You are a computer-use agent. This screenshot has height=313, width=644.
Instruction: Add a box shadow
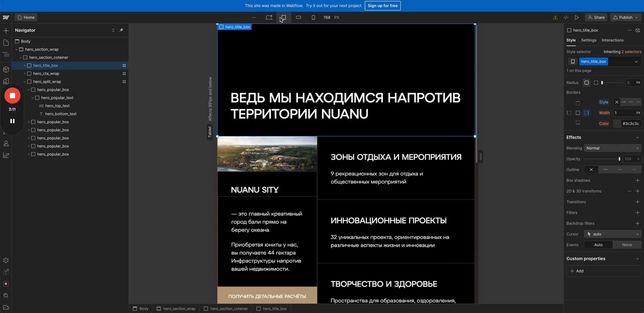pos(637,180)
